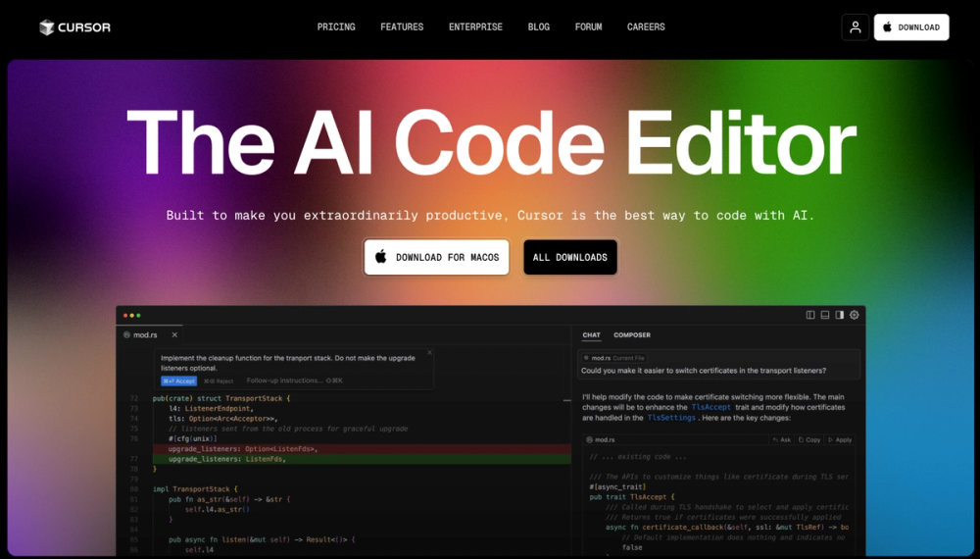The image size is (980, 559).
Task: Click the added line 'upgrade_listeners: ListenFds,'
Action: pos(362,459)
